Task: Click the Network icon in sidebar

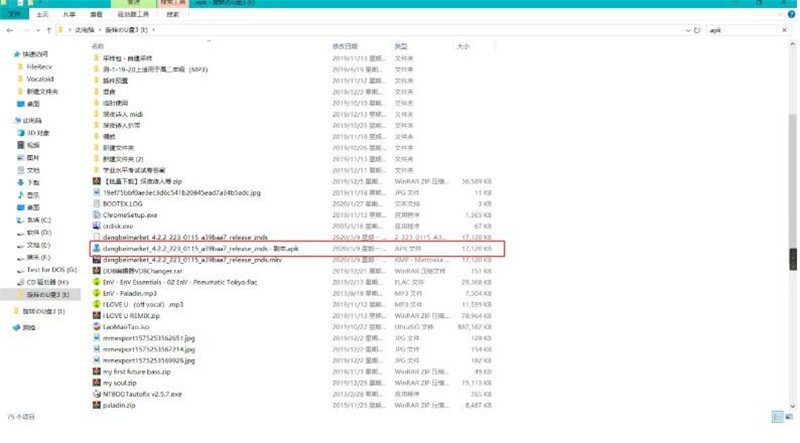Action: click(17, 328)
